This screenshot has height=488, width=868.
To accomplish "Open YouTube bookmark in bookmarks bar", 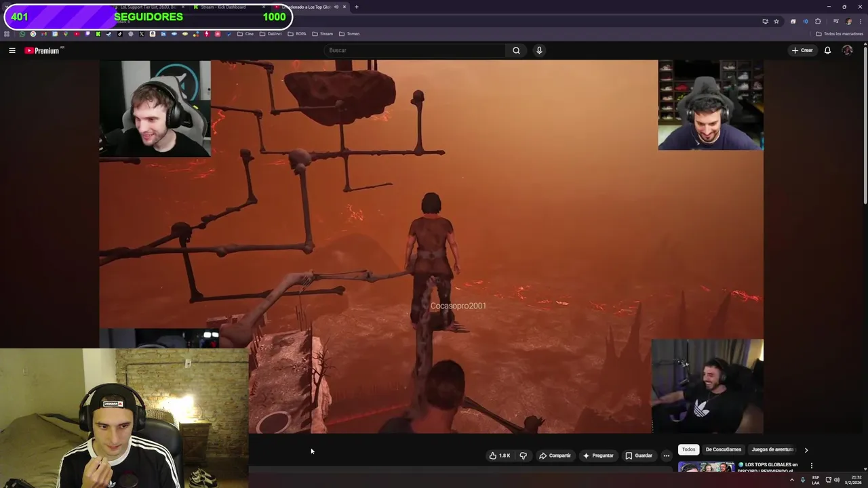I will point(77,34).
